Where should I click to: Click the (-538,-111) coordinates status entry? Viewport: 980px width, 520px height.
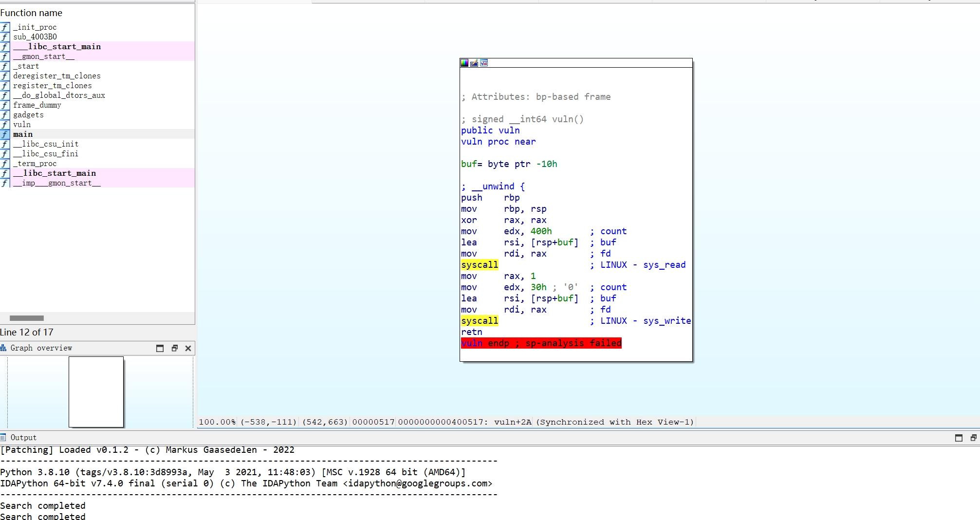[x=268, y=422]
